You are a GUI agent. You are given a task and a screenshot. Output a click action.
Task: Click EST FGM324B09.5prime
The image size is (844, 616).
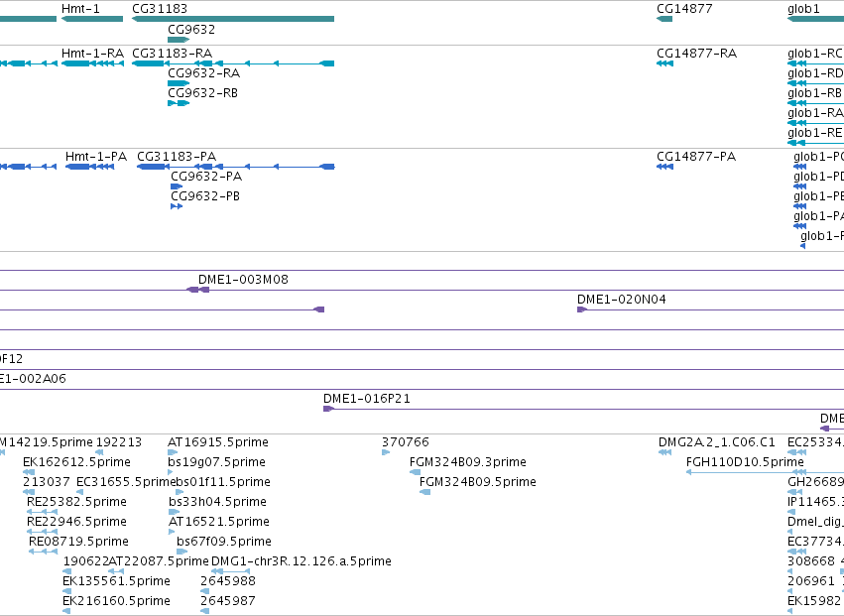coord(477,482)
